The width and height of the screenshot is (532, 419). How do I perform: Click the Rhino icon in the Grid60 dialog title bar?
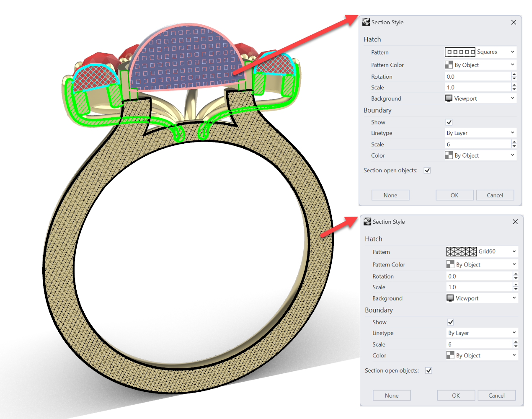367,222
